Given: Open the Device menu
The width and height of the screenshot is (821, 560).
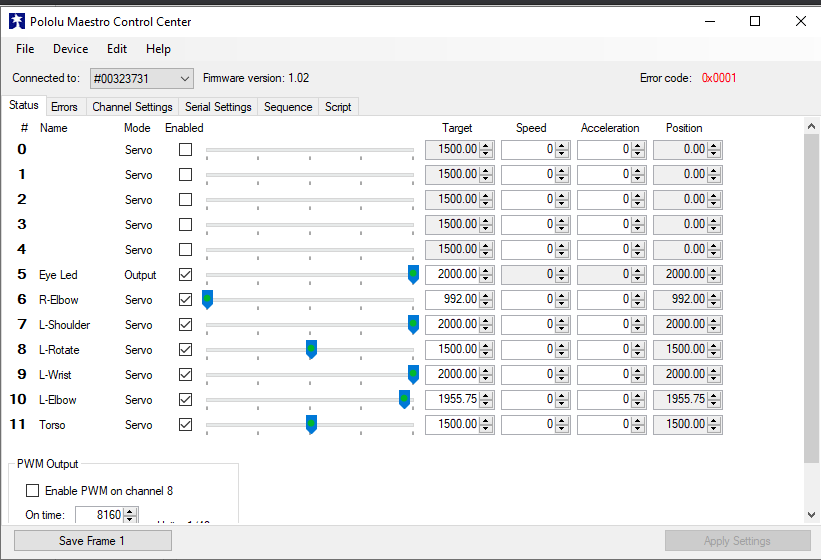Looking at the screenshot, I should point(71,49).
